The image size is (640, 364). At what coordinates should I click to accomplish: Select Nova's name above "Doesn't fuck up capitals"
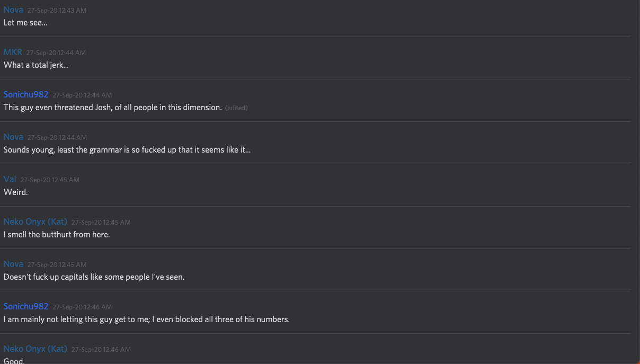pyautogui.click(x=13, y=264)
